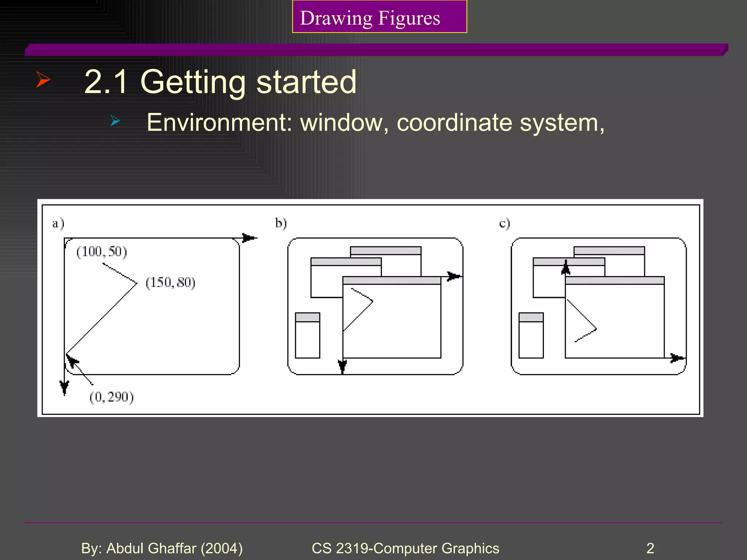Click the Drawing Figures title box
The height and width of the screenshot is (560, 747).
[379, 17]
